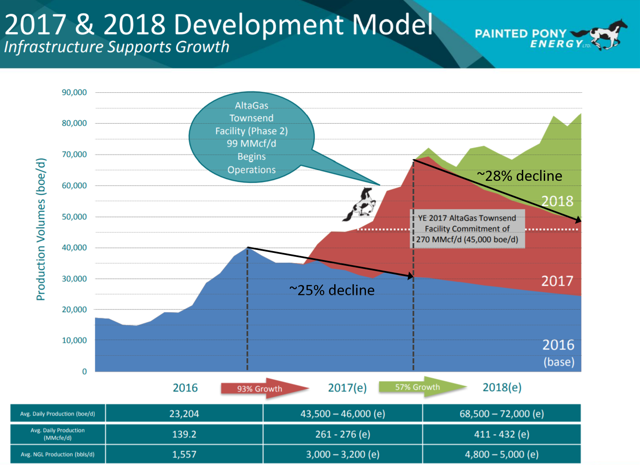The width and height of the screenshot is (640, 465).
Task: Click the 'PAINTED PONY ENERGY' wordmark text
Action: pyautogui.click(x=529, y=38)
